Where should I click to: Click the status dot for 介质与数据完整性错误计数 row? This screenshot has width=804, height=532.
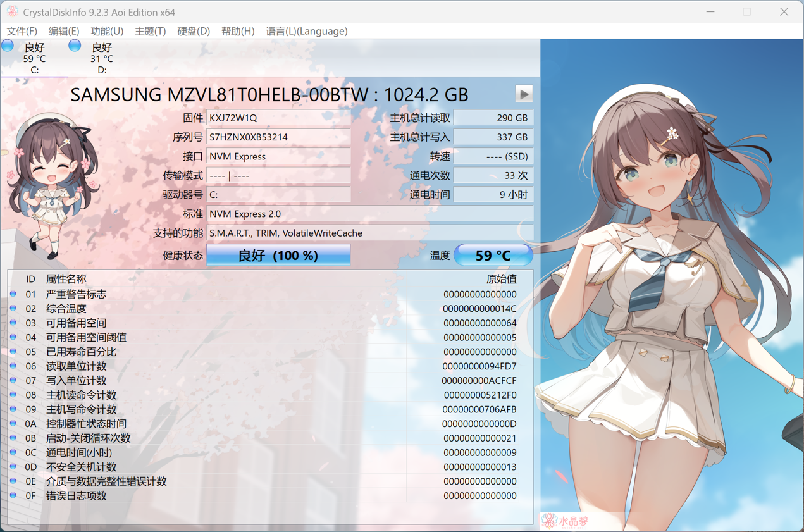[13, 481]
